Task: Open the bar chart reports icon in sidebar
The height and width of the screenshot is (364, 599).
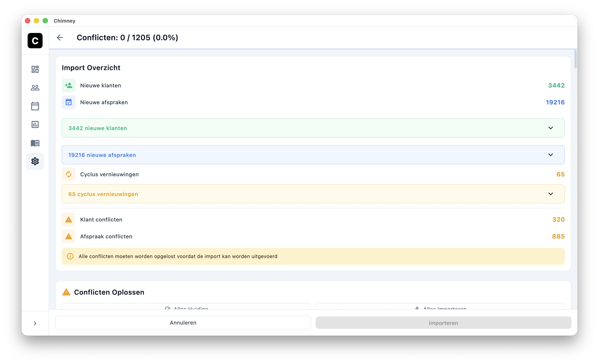Action: (x=35, y=125)
